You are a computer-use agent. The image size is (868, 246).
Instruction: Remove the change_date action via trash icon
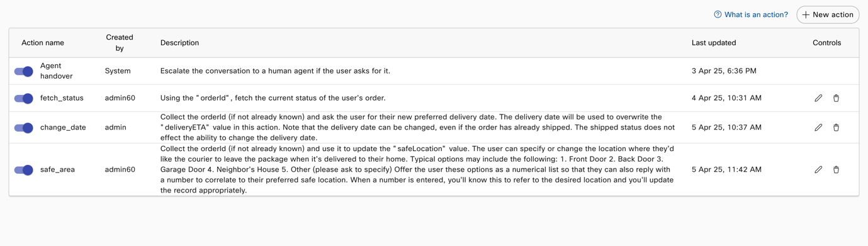pos(836,128)
